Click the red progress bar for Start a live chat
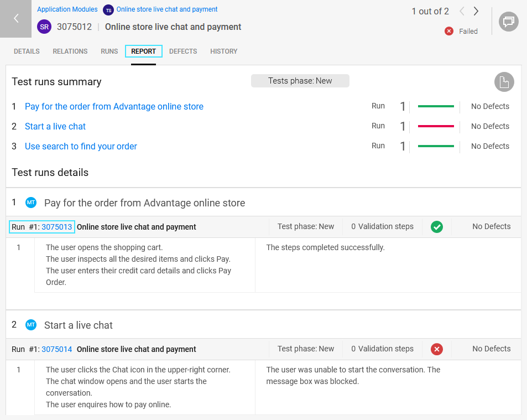Image resolution: width=527 pixels, height=420 pixels. [436, 126]
